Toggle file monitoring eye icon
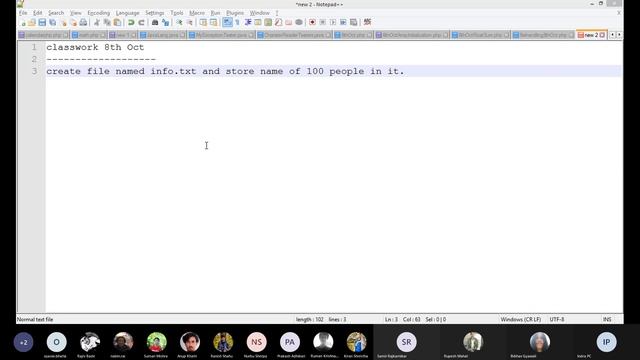This screenshot has height=360, width=640. [299, 22]
